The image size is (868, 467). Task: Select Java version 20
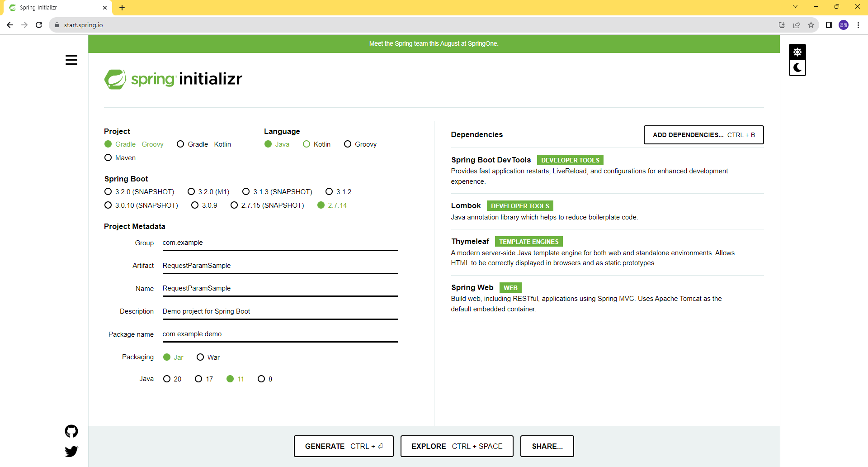[172, 379]
